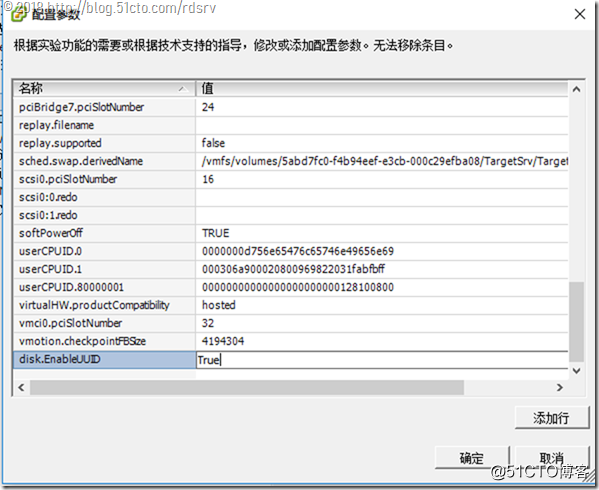The image size is (599, 490).
Task: Click the value 16 for scsi0.pciSlotNumber
Action: point(208,179)
